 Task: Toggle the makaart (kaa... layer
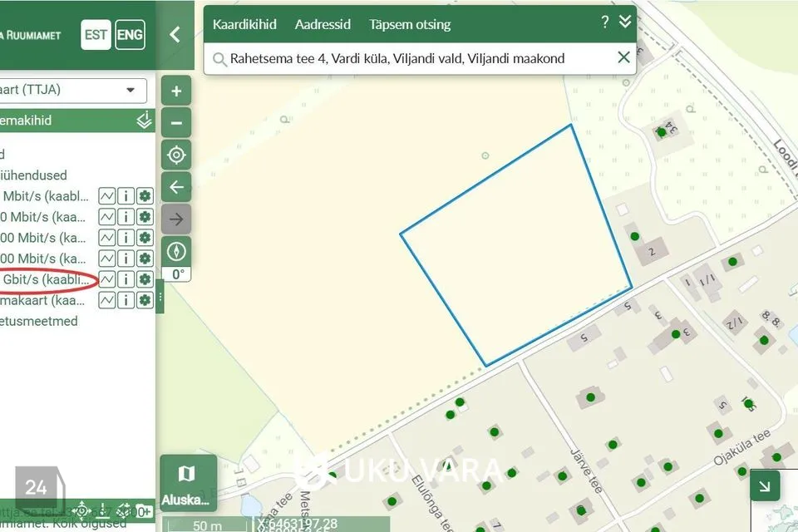pyautogui.click(x=42, y=300)
